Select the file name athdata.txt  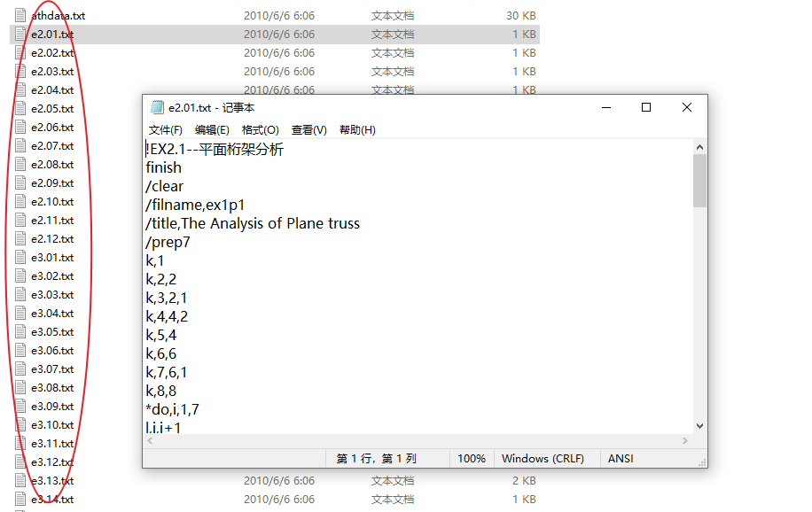tap(58, 16)
